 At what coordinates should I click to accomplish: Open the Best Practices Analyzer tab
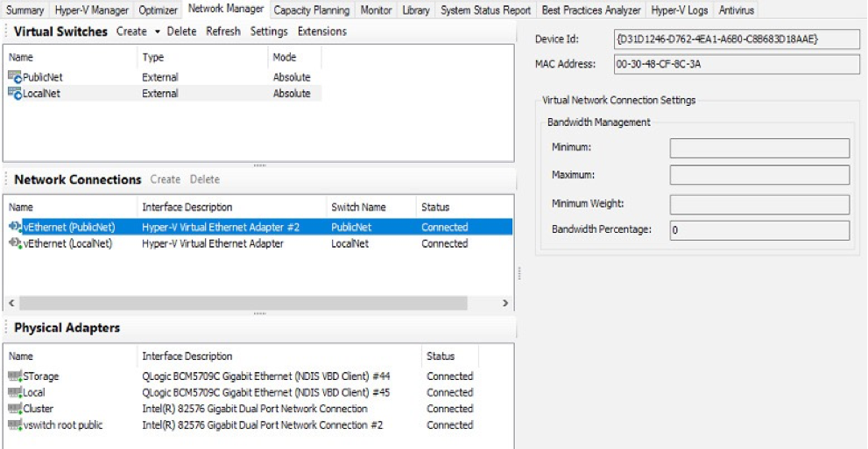click(x=591, y=11)
